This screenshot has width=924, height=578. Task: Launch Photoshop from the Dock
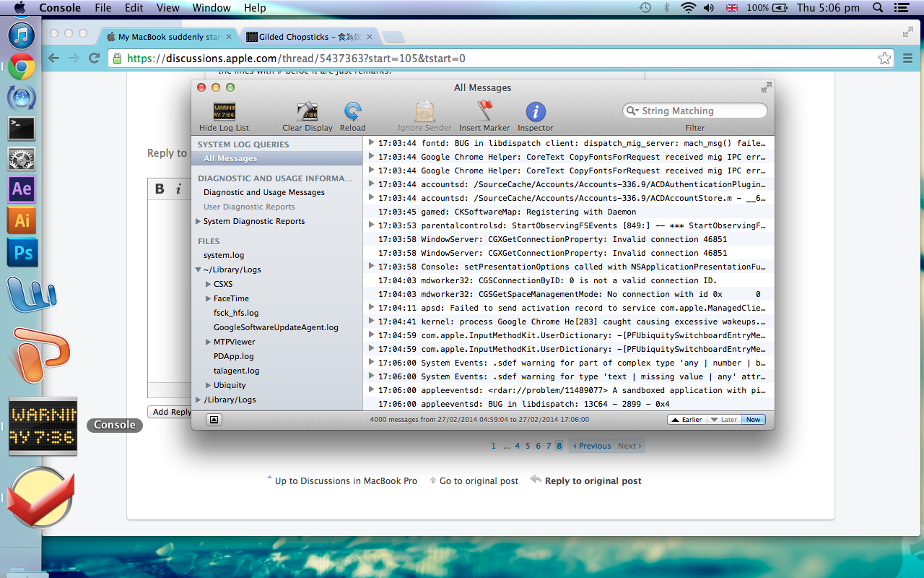(22, 252)
